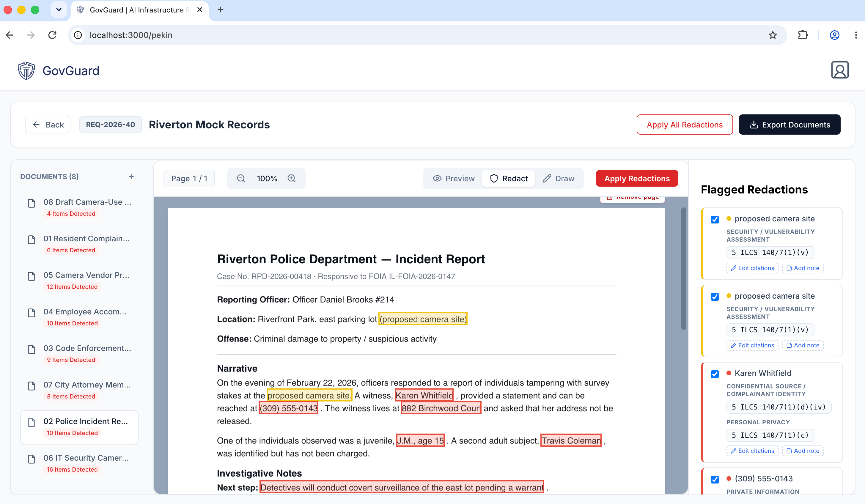Add note to Karen Whitfield redaction
The image size is (865, 504).
click(803, 451)
